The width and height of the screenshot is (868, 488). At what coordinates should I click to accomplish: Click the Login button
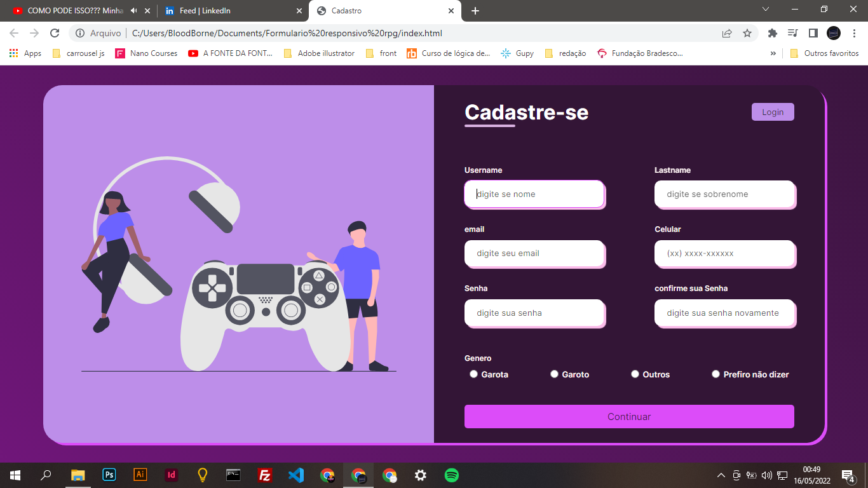pyautogui.click(x=773, y=111)
